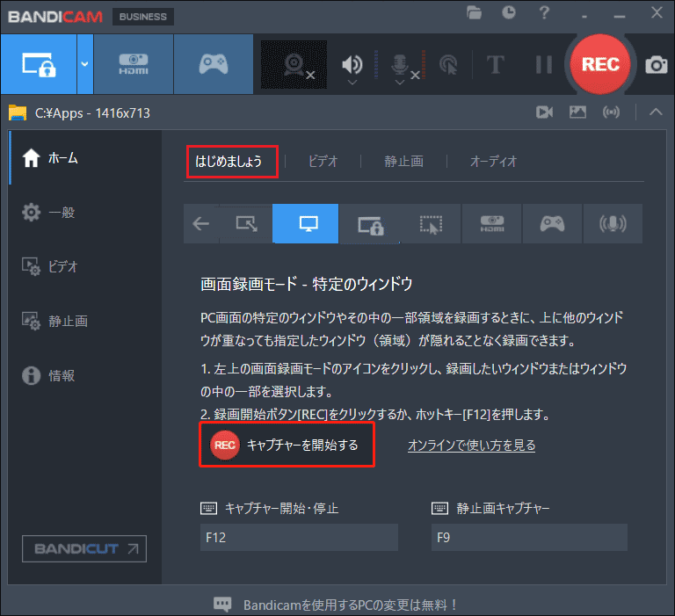The width and height of the screenshot is (675, 616).
Task: Switch to game recording mode in top toolbar
Action: click(214, 64)
